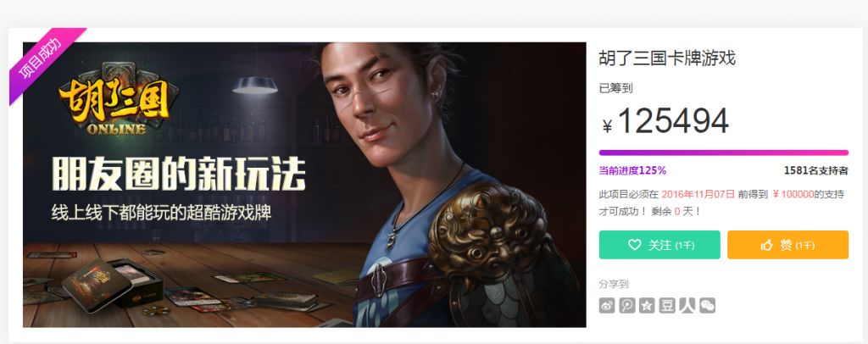Share project to Douban
868x344 pixels.
click(x=667, y=305)
